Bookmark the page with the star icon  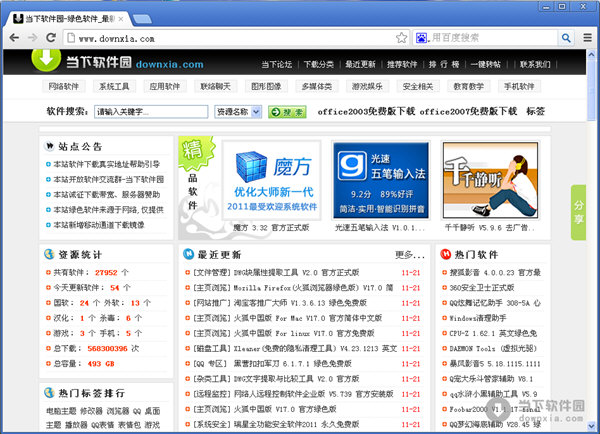(x=401, y=38)
